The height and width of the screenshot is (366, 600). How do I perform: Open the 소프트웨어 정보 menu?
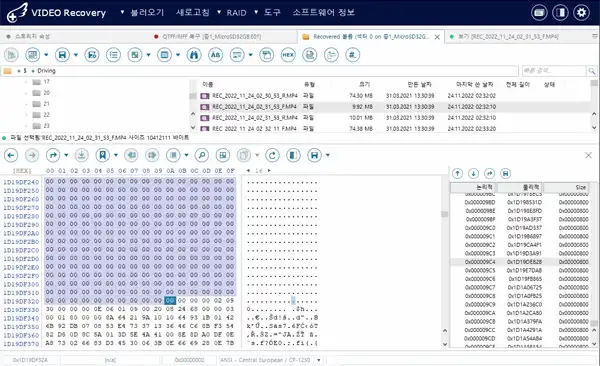coord(323,12)
